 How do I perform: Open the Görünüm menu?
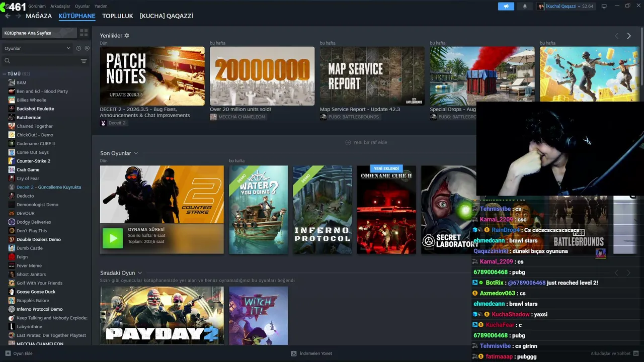37,6
